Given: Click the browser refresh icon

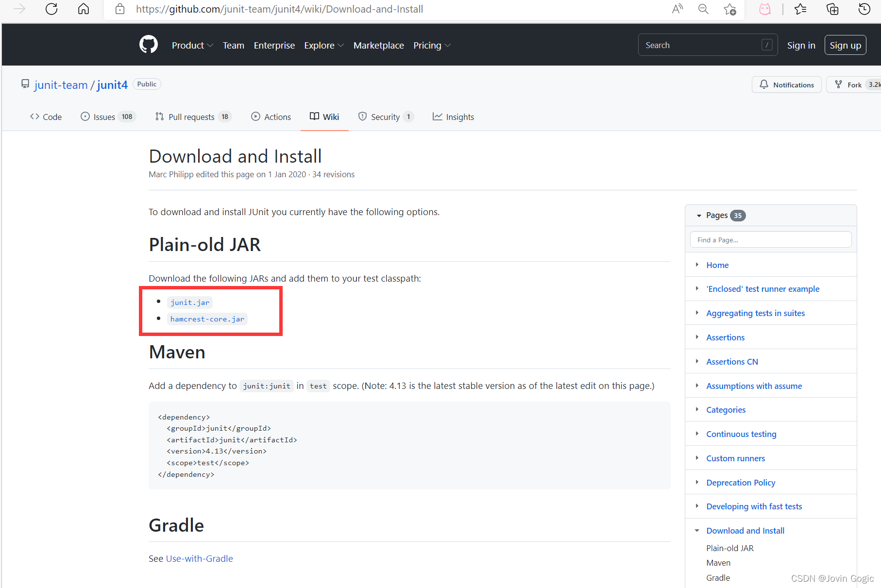Looking at the screenshot, I should pos(51,9).
